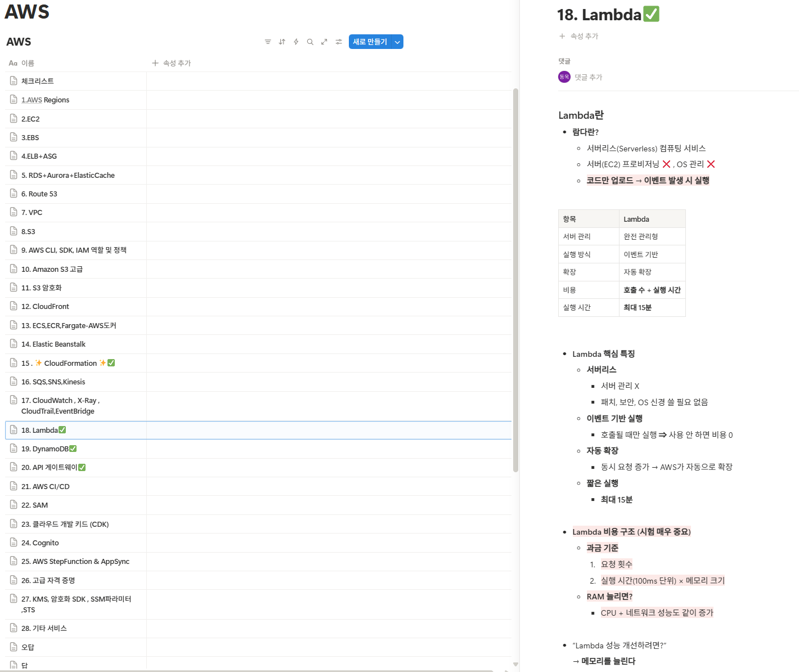799x672 pixels.
Task: Click Lambda 비용 구조 highlighted bullet
Action: tap(631, 532)
